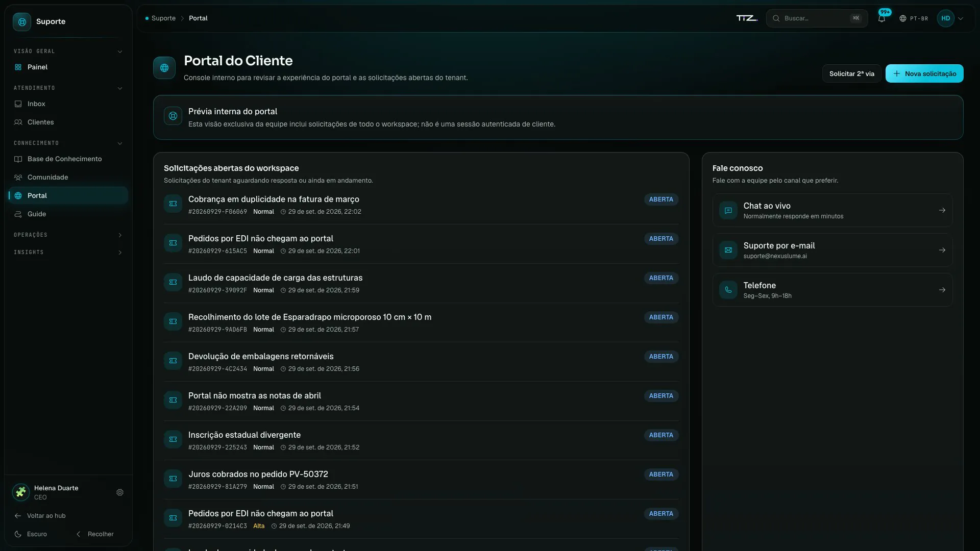Expand the Insights section
980x551 pixels.
coord(68,253)
